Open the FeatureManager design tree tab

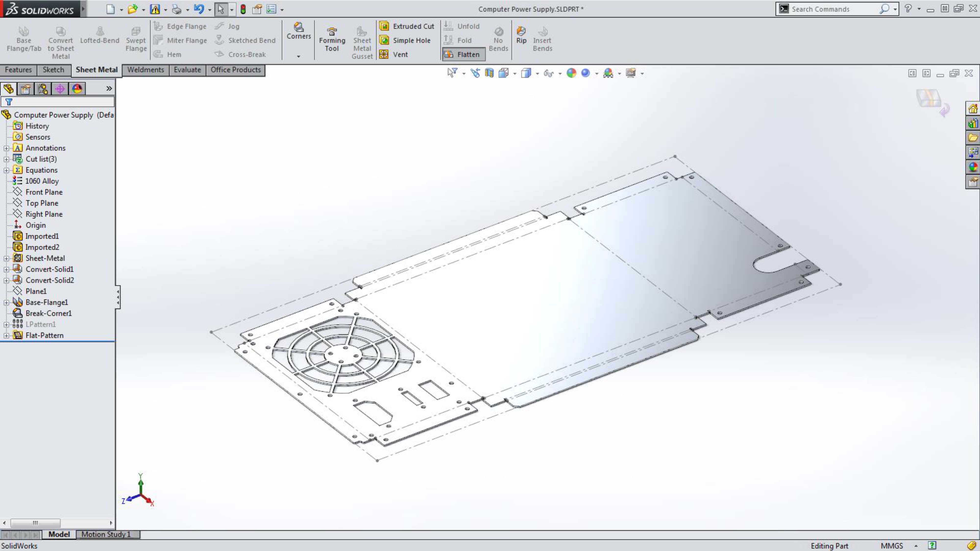[8, 89]
